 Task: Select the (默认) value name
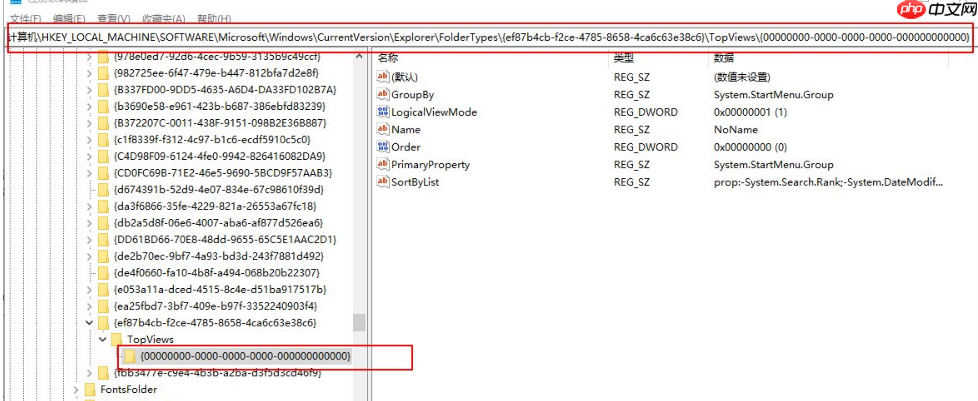point(404,77)
